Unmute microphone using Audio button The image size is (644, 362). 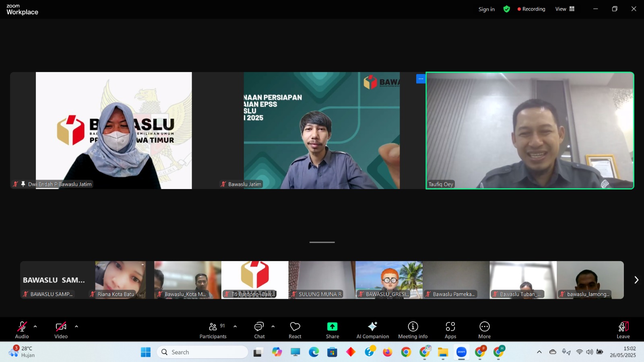22,330
